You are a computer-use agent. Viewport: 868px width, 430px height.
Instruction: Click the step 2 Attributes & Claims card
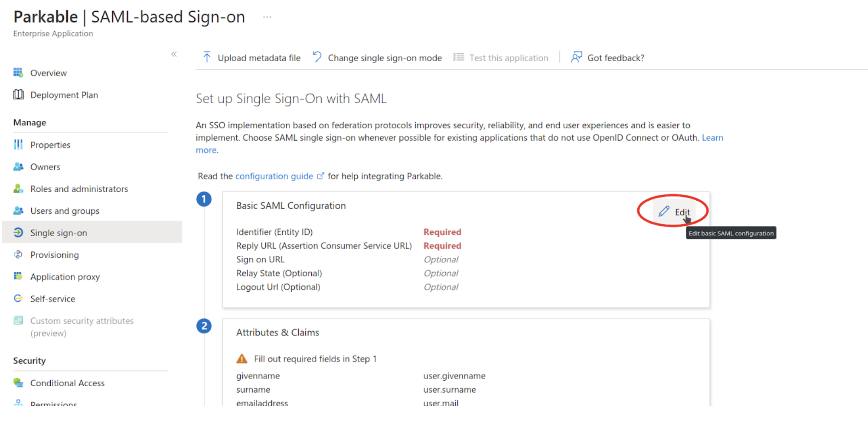(466, 362)
